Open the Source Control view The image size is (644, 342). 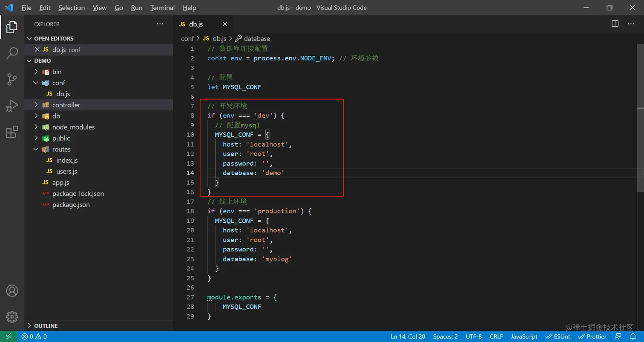click(12, 79)
